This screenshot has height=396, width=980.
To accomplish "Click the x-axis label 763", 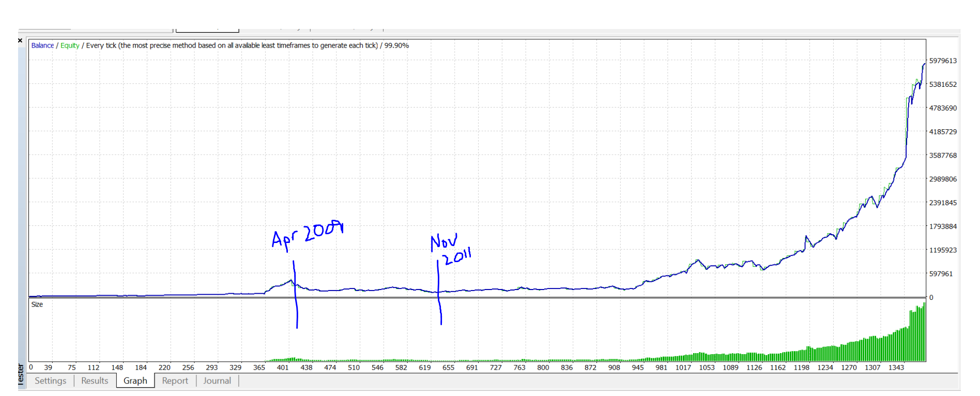I will coord(519,368).
